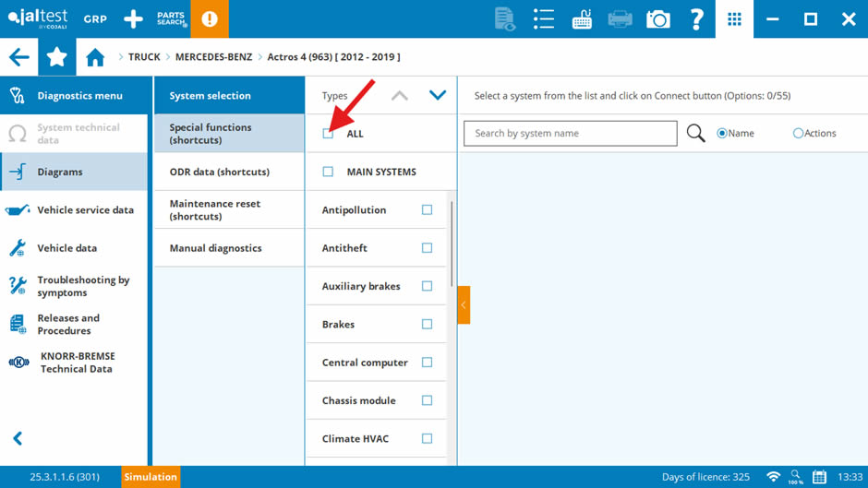Click the magnifier search button

point(696,134)
